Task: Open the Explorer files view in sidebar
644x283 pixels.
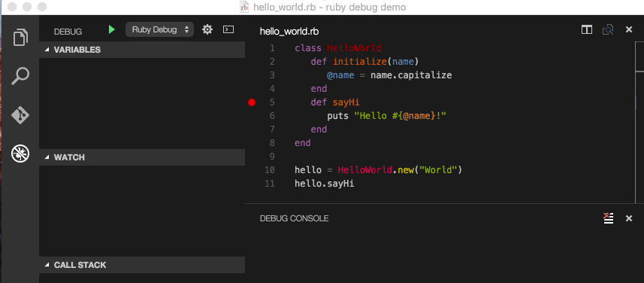Action: 20,38
